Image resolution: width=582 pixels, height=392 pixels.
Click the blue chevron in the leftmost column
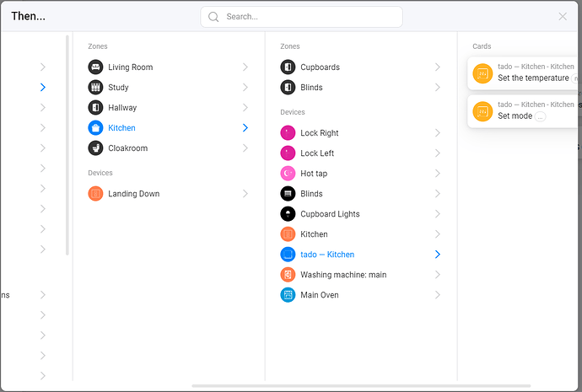coord(43,87)
